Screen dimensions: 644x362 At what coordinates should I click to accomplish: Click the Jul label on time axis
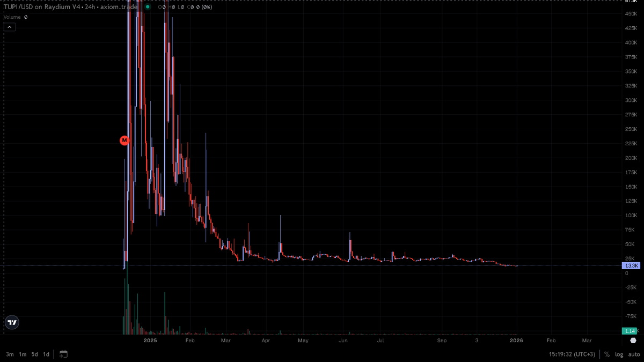click(x=380, y=341)
